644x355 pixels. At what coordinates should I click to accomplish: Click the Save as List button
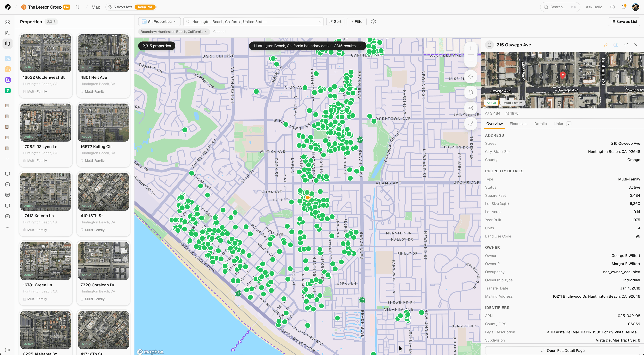coord(624,22)
